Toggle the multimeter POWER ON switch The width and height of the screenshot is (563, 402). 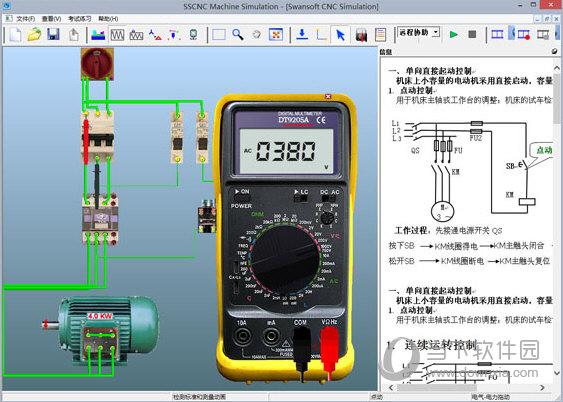(242, 198)
